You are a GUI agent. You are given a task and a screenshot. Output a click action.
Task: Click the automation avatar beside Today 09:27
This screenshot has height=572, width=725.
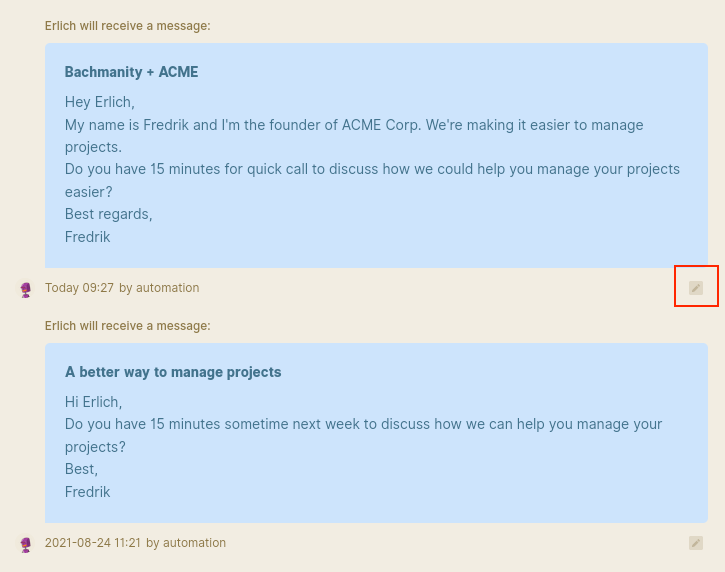[x=26, y=290]
